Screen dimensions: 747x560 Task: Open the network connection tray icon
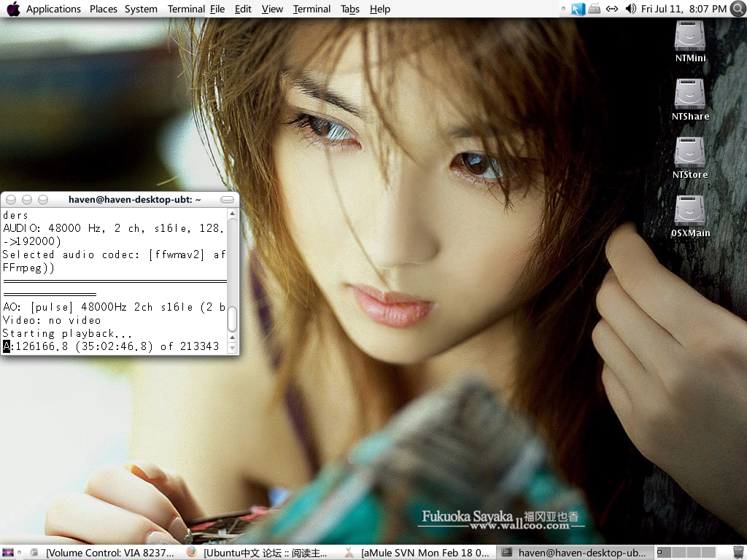point(612,9)
